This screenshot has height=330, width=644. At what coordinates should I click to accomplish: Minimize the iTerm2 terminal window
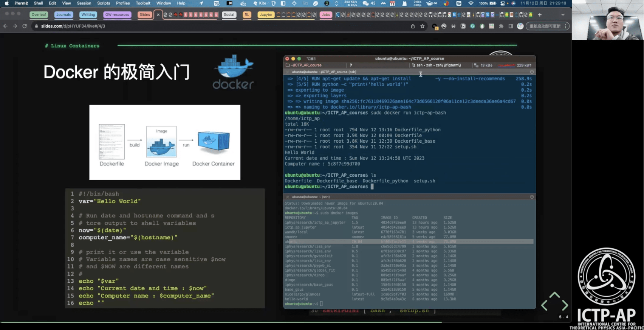[293, 59]
